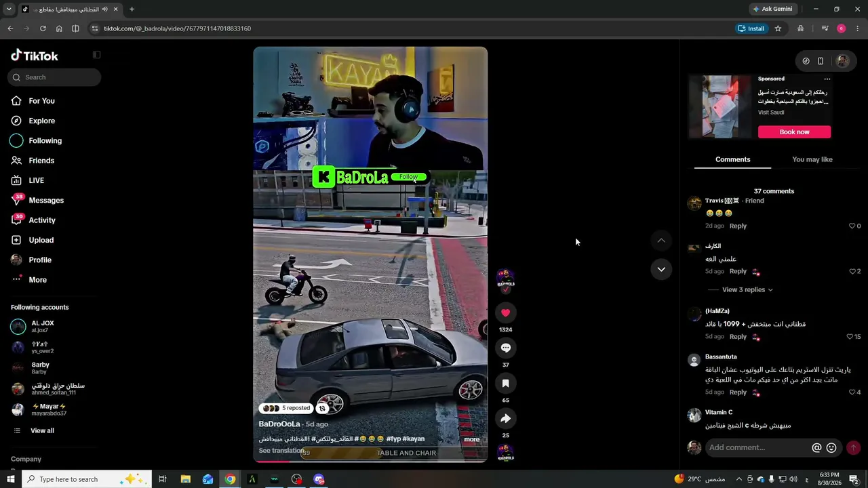Image resolution: width=868 pixels, height=488 pixels.
Task: Follow BaDroLa using the Follow button
Action: pos(408,177)
